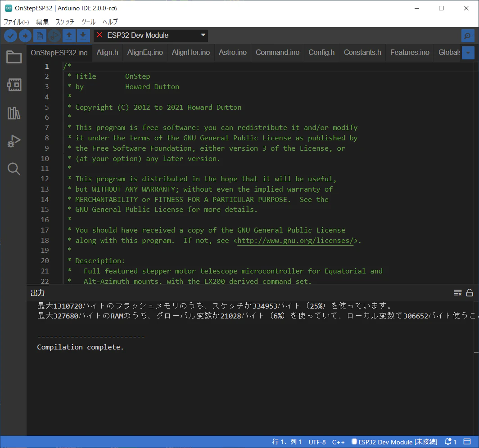This screenshot has height=448, width=479.
Task: Click the UTF-8 encoding status item
Action: click(x=317, y=442)
